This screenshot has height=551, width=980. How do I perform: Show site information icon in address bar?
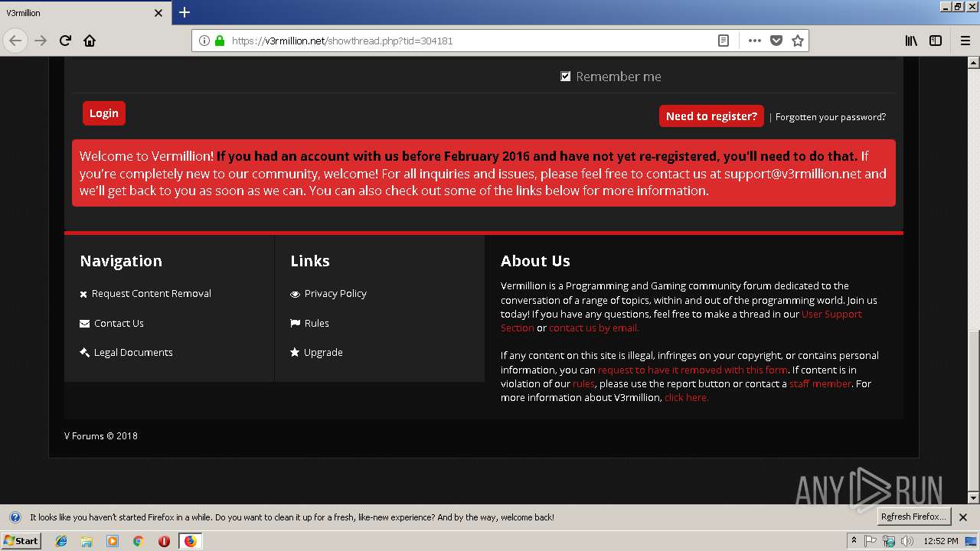coord(204,41)
